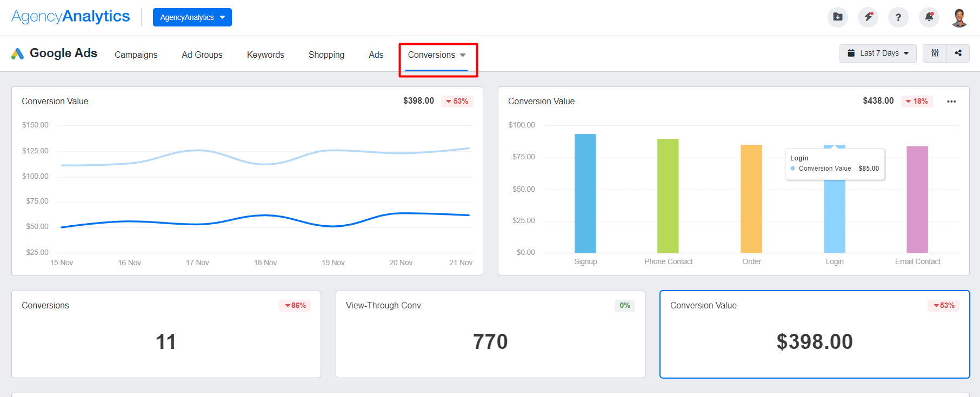Open the lightning bolt quick actions icon
This screenshot has width=980, height=397.
[868, 17]
